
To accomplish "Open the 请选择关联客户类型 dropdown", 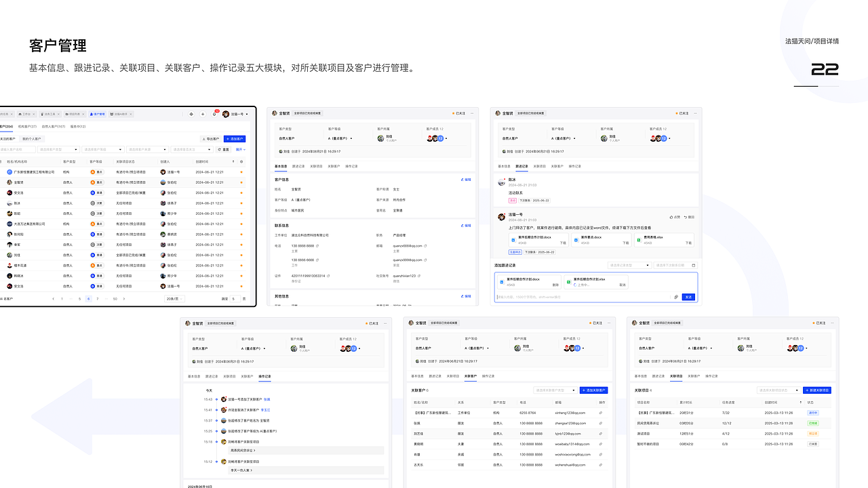I will [555, 390].
